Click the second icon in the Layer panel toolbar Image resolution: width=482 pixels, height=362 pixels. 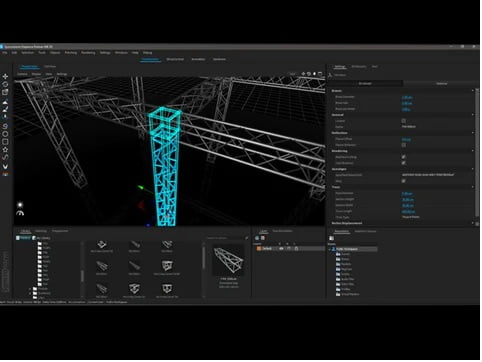pos(263,238)
